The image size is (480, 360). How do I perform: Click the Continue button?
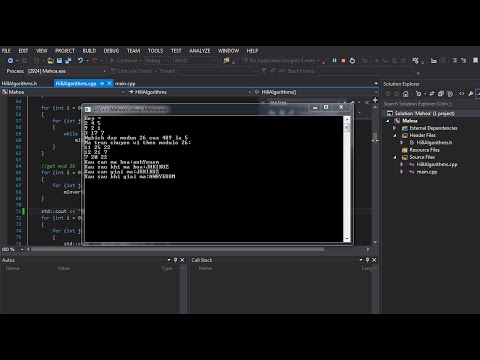[124, 60]
